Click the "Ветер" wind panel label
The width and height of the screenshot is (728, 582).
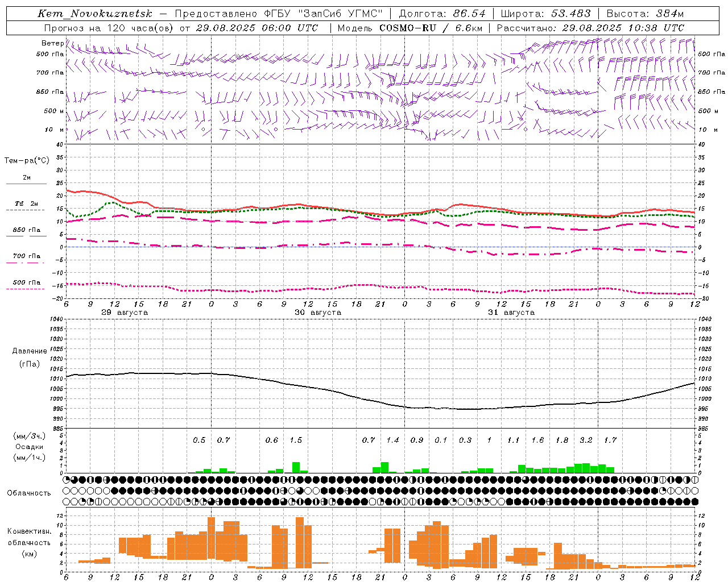tap(53, 43)
